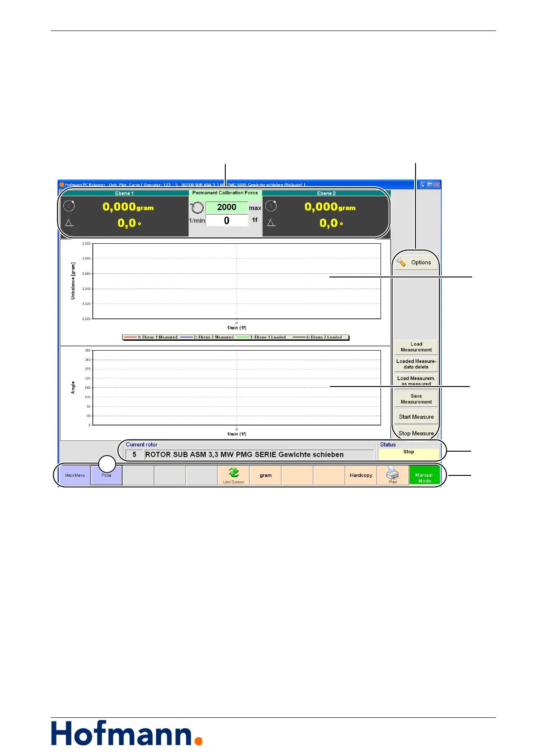Click Stop Measure
534x756 pixels.
[416, 433]
